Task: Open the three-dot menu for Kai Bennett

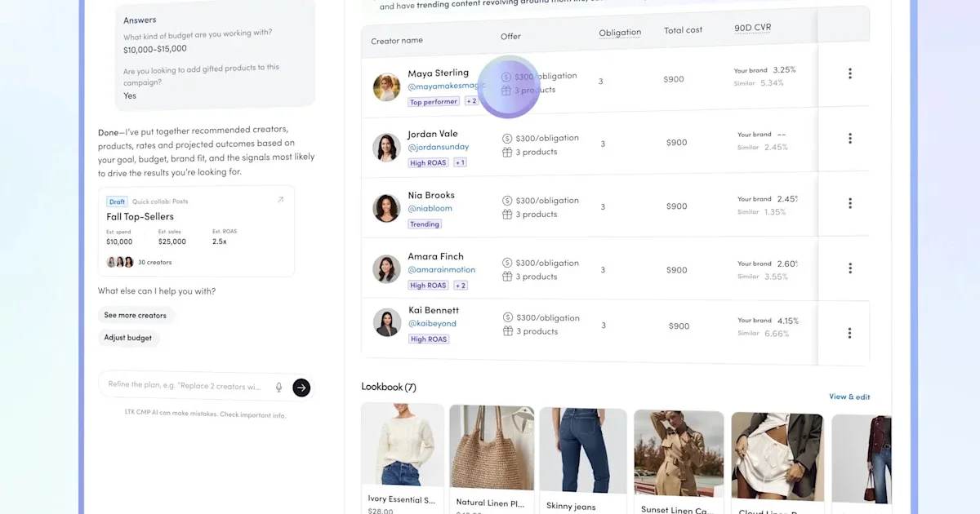Action: (x=849, y=333)
